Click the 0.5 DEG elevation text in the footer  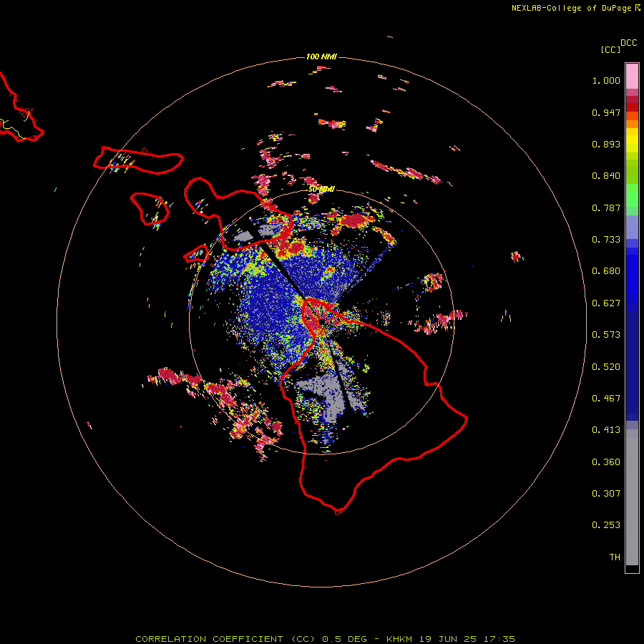tap(346, 639)
